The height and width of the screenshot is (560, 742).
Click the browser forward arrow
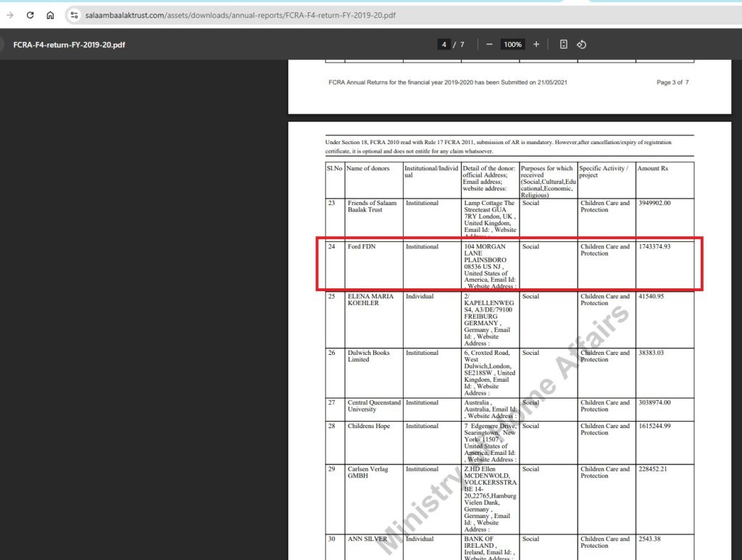click(x=10, y=15)
